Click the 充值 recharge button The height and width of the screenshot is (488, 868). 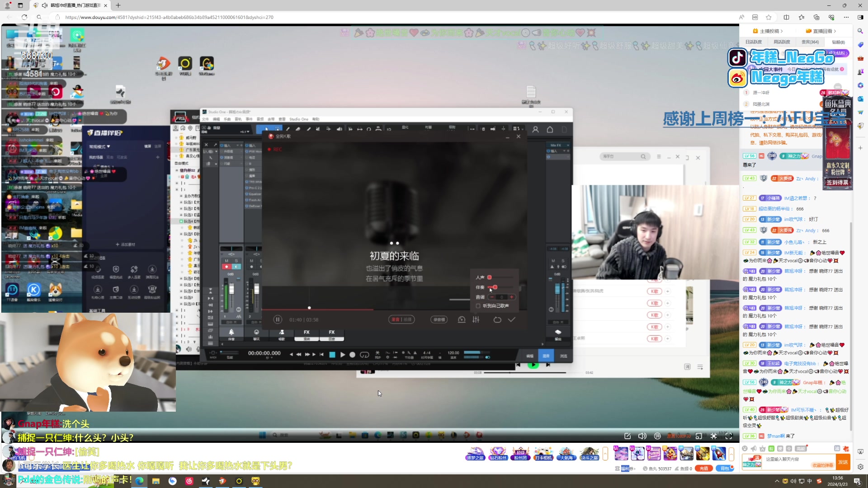click(704, 469)
